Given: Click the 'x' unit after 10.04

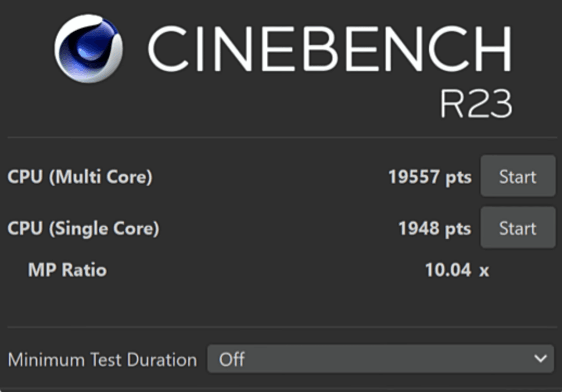Looking at the screenshot, I should pos(484,271).
